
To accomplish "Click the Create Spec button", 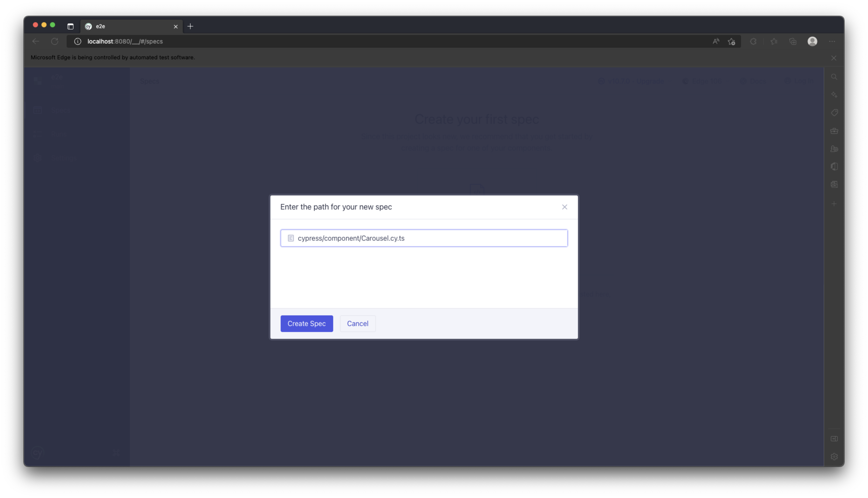I will [x=306, y=323].
